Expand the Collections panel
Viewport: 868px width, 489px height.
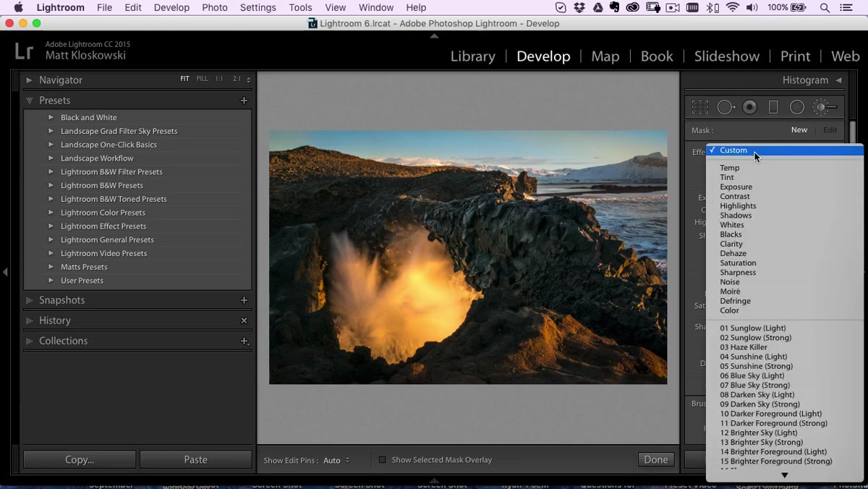coord(29,341)
